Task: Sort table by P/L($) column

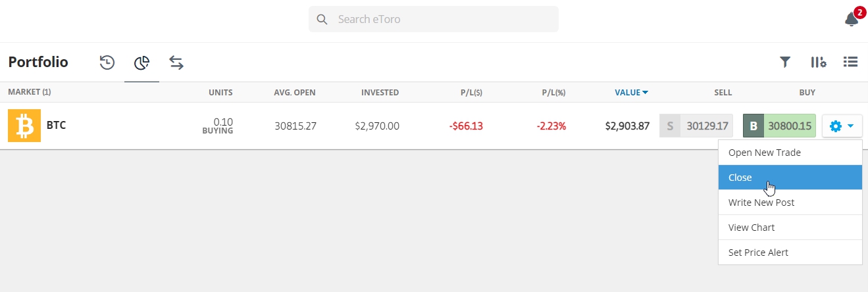Action: click(x=471, y=93)
